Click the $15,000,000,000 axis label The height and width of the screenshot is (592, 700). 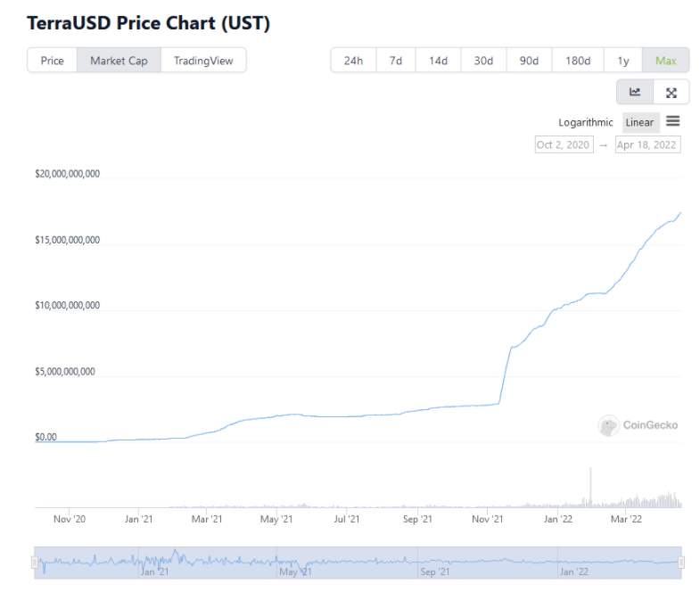[x=68, y=240]
